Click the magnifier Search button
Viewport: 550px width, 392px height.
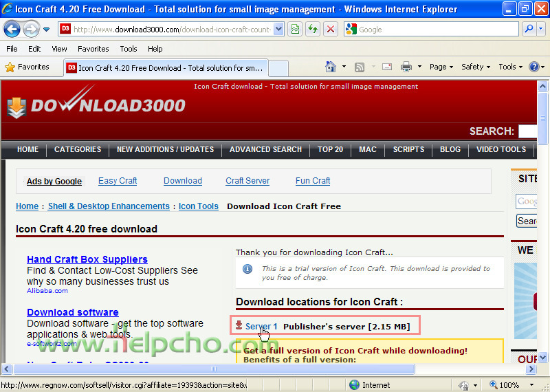[x=529, y=29]
